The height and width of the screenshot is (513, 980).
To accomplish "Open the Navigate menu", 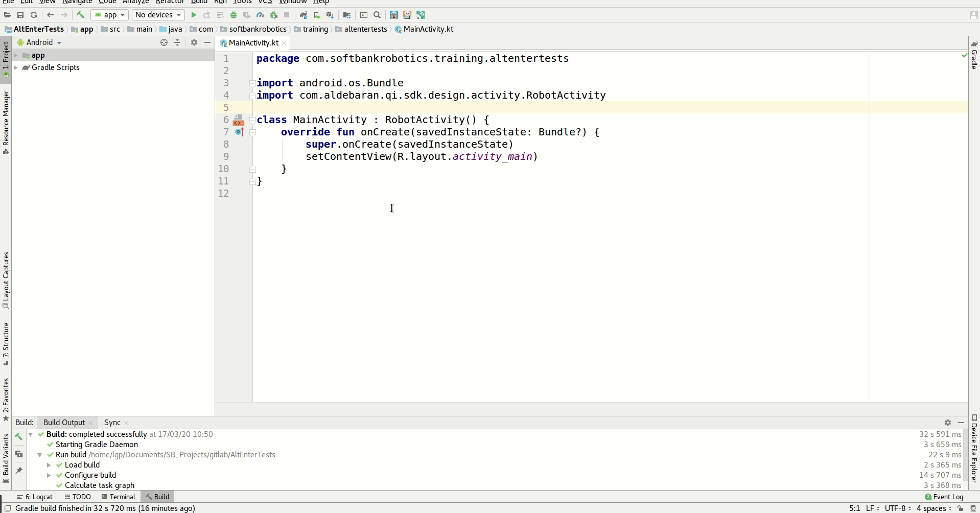I will point(77,2).
